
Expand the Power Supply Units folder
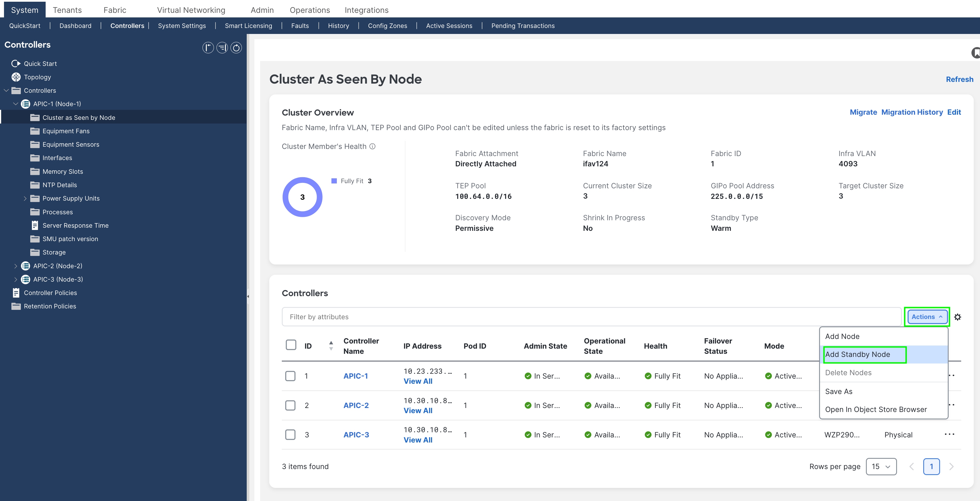[25, 198]
